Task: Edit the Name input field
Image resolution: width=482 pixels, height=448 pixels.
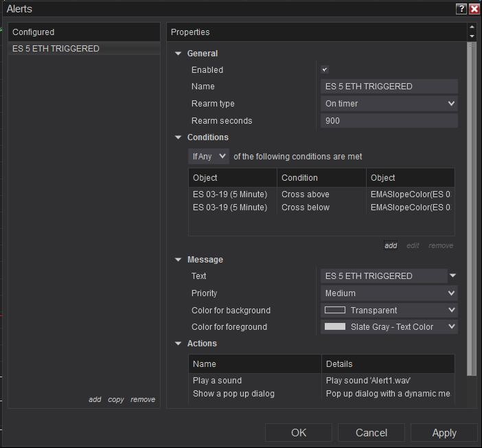Action: click(389, 87)
